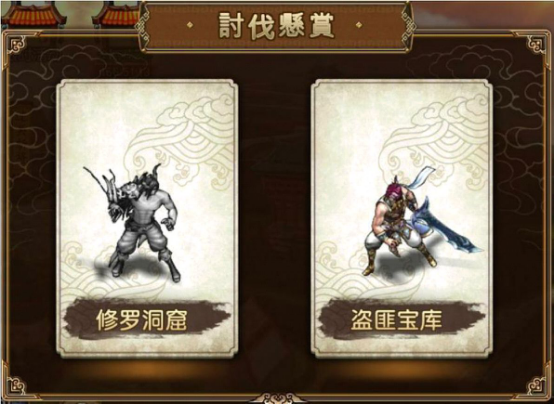Viewport: 554px width, 404px height.
Task: Click the diamond left of 討伐懸賞
Action: pos(190,25)
